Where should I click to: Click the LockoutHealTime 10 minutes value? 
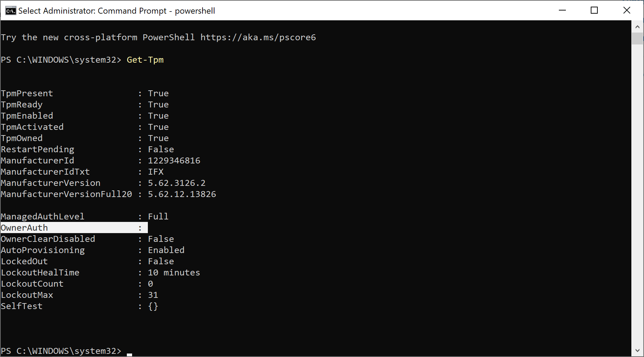[174, 273]
